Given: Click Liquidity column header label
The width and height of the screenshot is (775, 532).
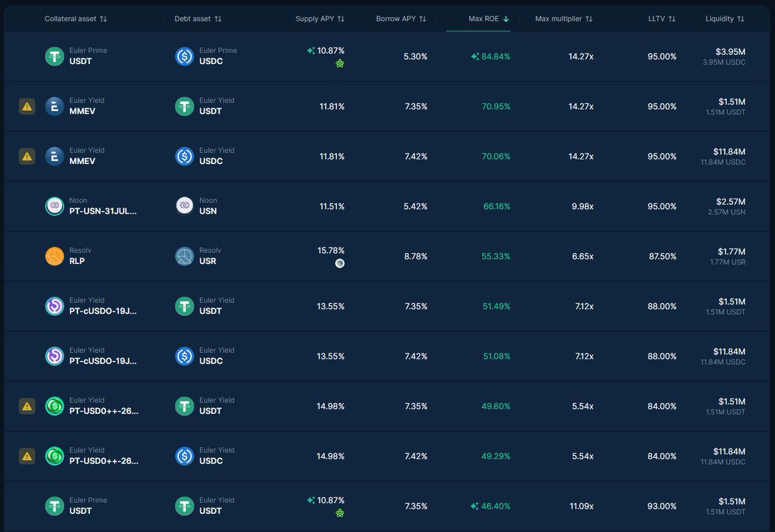Looking at the screenshot, I should 719,19.
